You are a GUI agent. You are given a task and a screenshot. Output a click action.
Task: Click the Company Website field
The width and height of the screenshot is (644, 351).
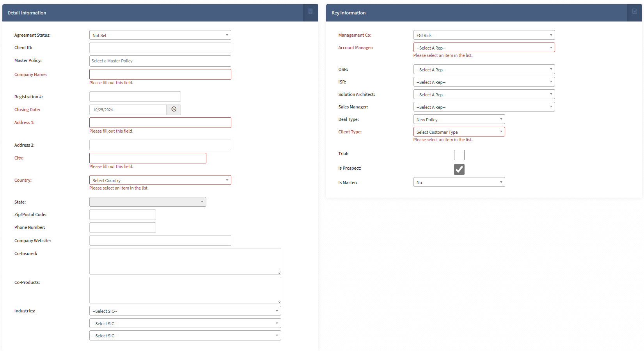point(160,240)
